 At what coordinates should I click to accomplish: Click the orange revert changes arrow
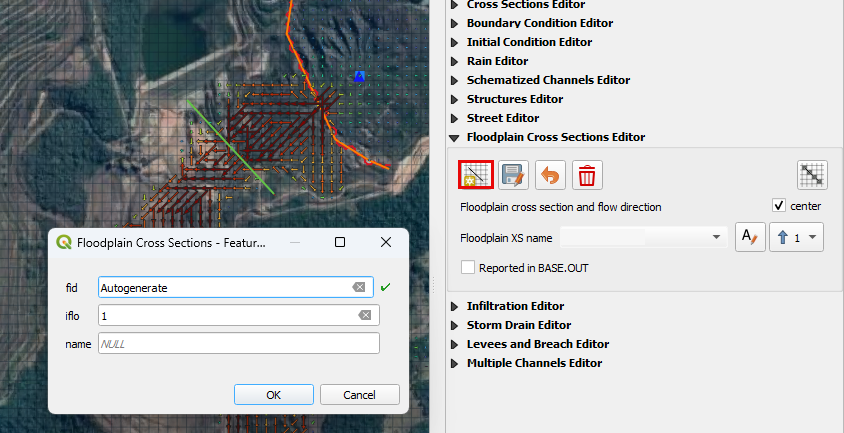[x=550, y=175]
